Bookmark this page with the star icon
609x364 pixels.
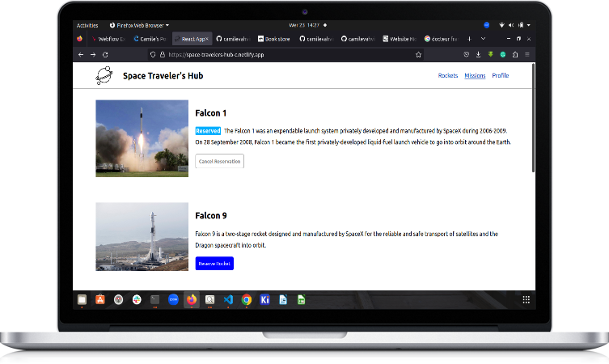418,55
